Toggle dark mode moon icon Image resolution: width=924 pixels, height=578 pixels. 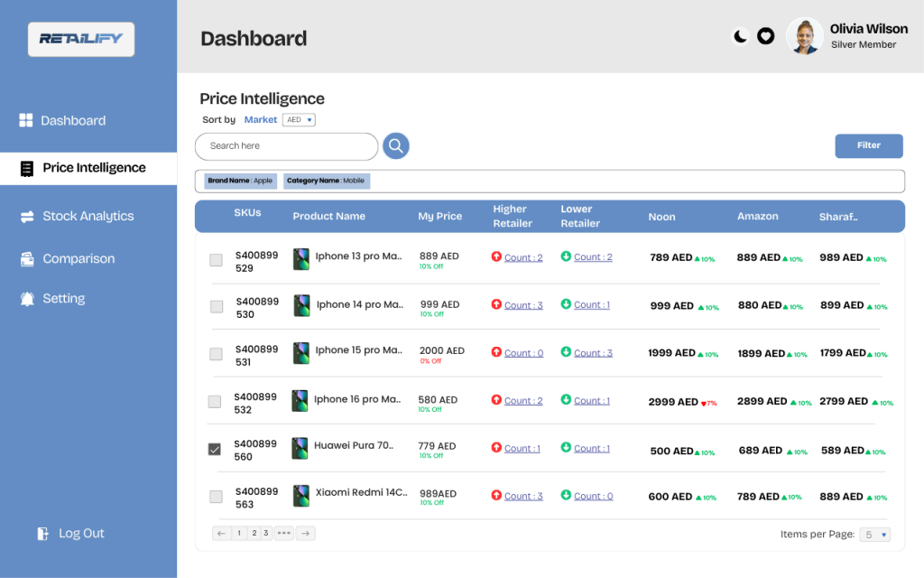(740, 36)
